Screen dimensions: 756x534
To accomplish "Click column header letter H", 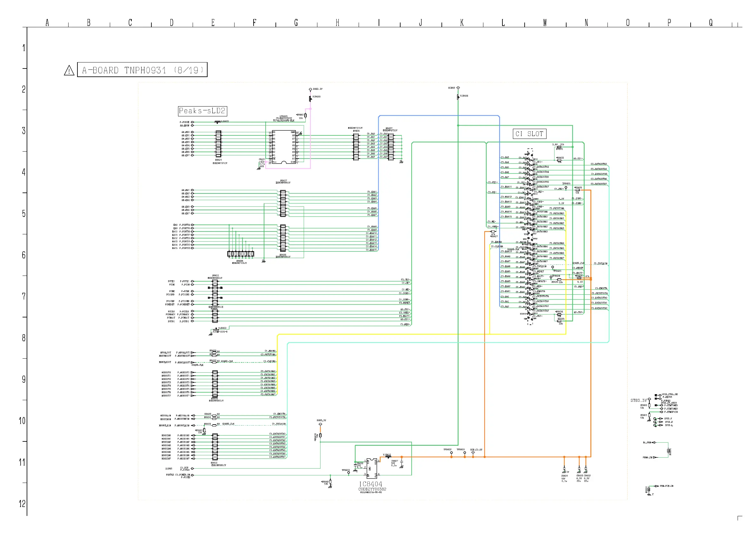I will coord(337,23).
